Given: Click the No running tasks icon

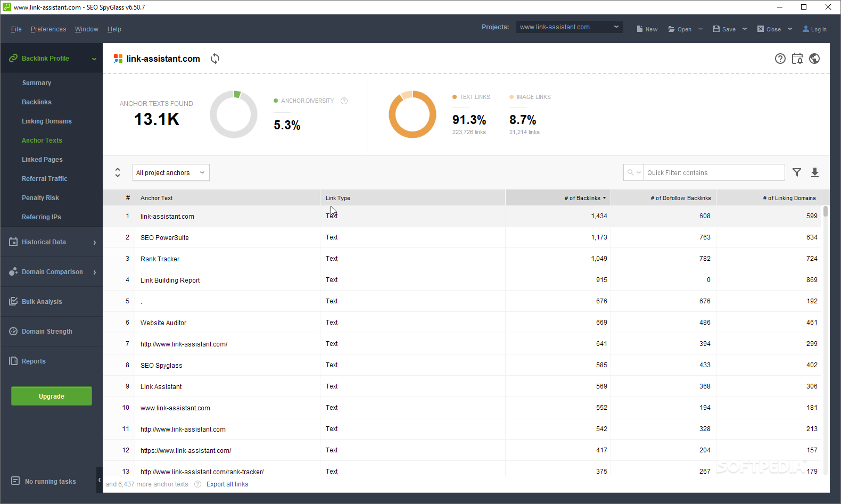Looking at the screenshot, I should click(x=15, y=481).
